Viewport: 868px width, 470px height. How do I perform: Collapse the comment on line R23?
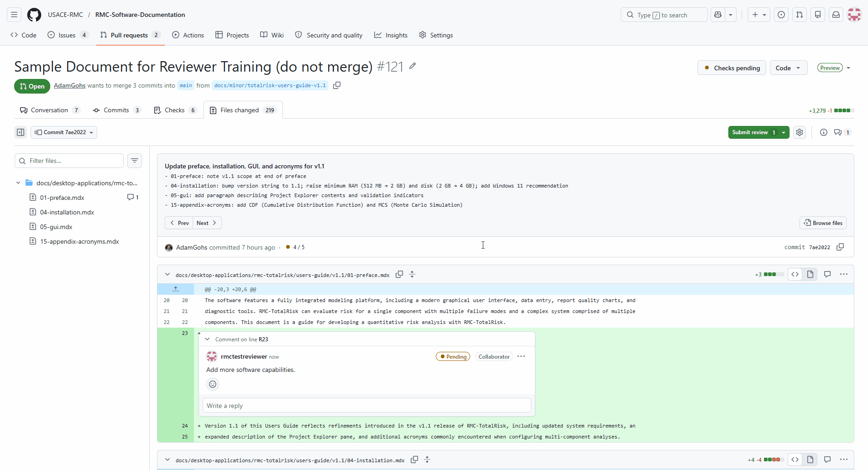(207, 339)
